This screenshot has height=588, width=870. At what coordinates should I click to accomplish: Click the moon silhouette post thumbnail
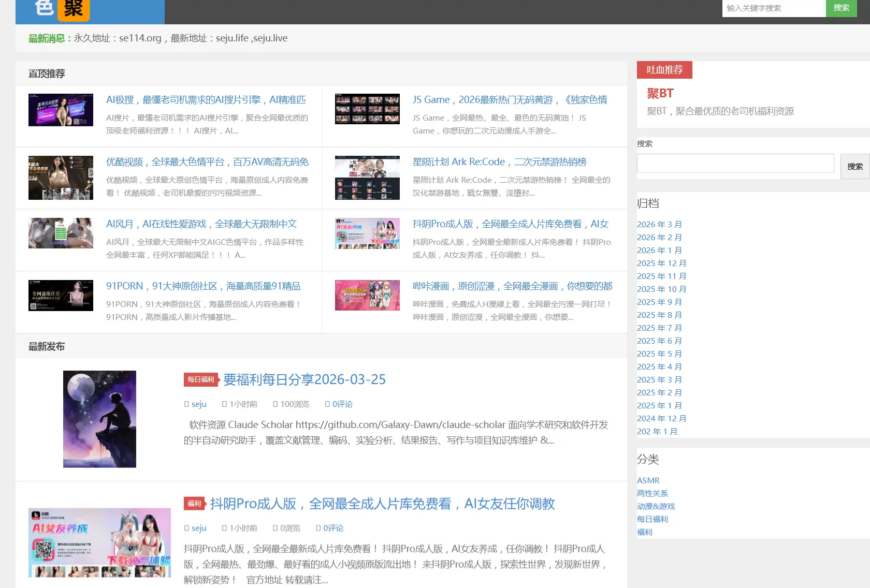click(99, 419)
